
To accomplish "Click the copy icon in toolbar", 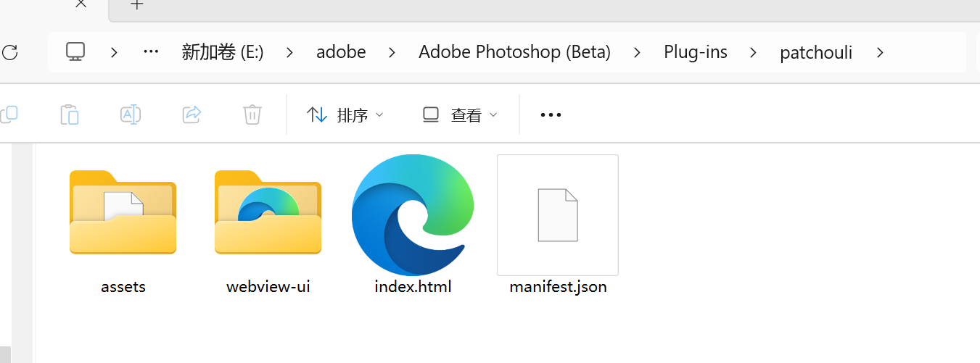I will [x=9, y=114].
